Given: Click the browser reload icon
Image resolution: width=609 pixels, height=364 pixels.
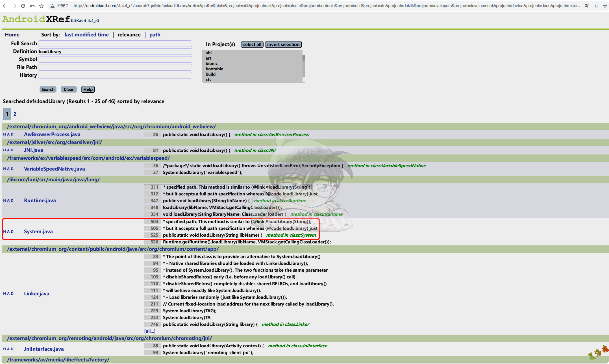Looking at the screenshot, I should (x=23, y=6).
